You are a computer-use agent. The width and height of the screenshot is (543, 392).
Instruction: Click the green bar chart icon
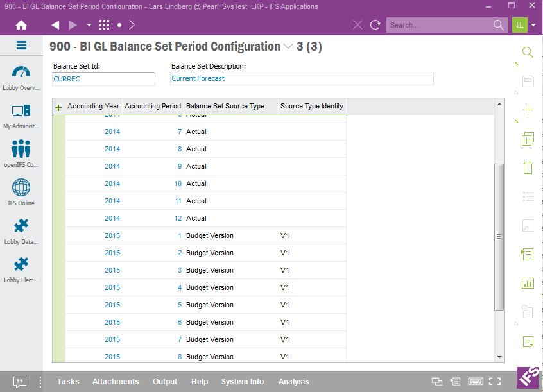(x=528, y=284)
